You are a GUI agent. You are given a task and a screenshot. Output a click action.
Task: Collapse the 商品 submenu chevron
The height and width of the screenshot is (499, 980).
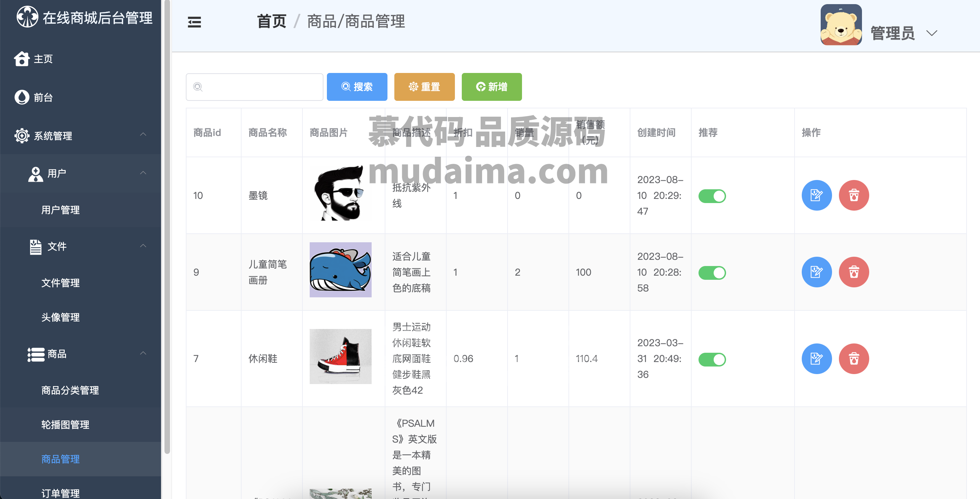[143, 353]
